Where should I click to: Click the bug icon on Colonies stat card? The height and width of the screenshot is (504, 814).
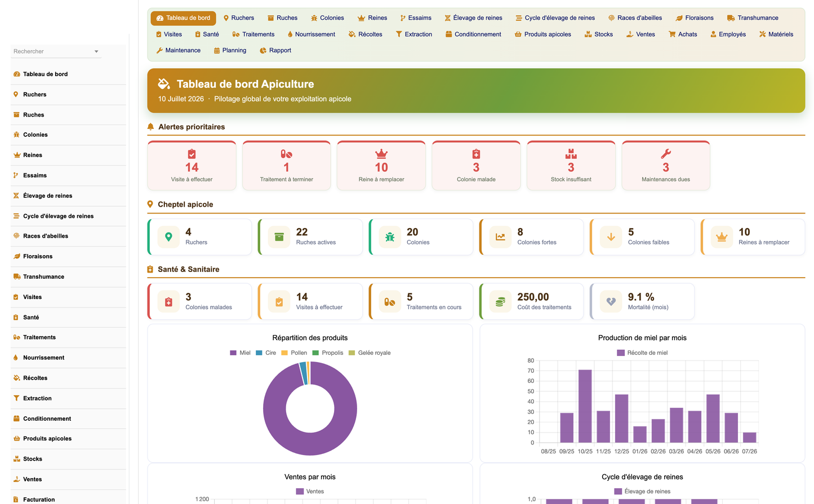tap(390, 237)
